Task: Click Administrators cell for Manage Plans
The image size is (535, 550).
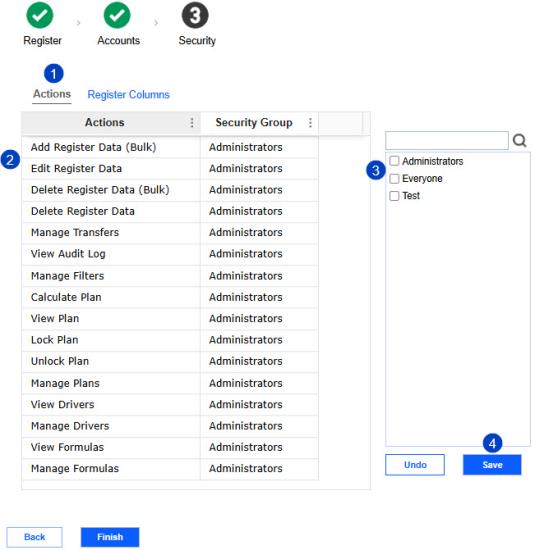Action: (260, 383)
